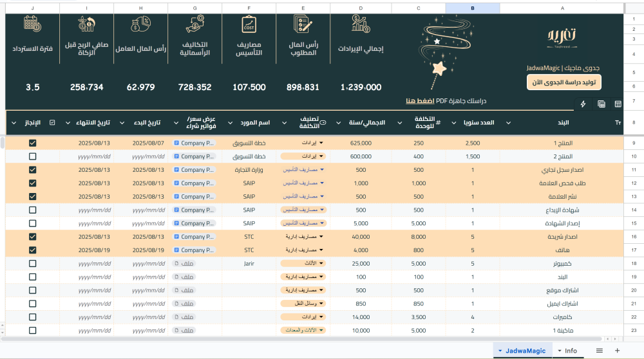The height and width of the screenshot is (359, 644).
Task: Click the total revenue chart icon
Action: [x=361, y=24]
